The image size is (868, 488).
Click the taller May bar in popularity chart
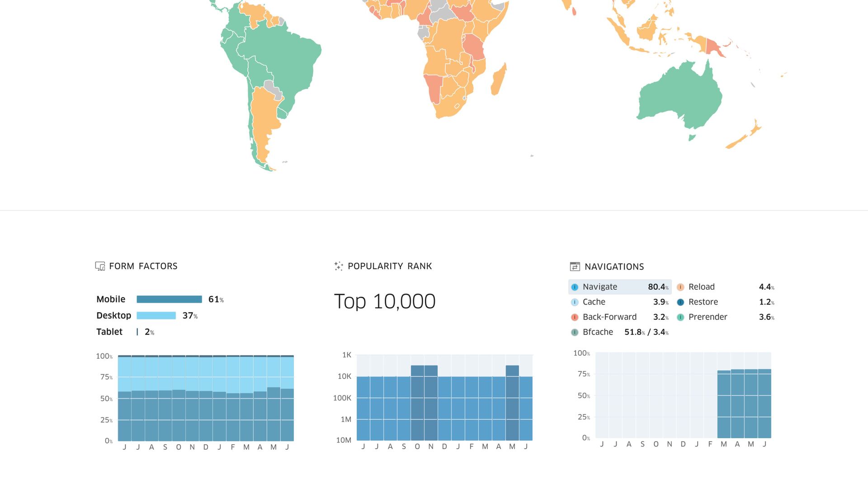(512, 403)
